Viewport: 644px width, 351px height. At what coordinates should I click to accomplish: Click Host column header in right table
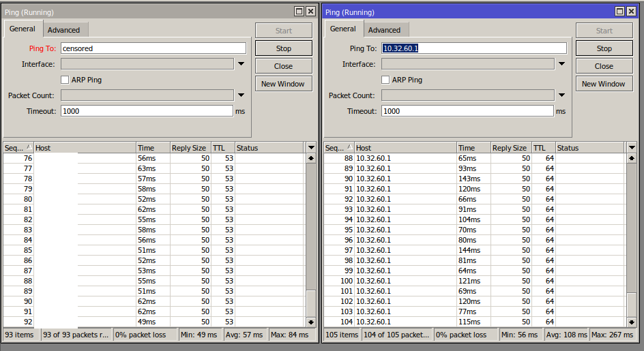click(x=406, y=148)
